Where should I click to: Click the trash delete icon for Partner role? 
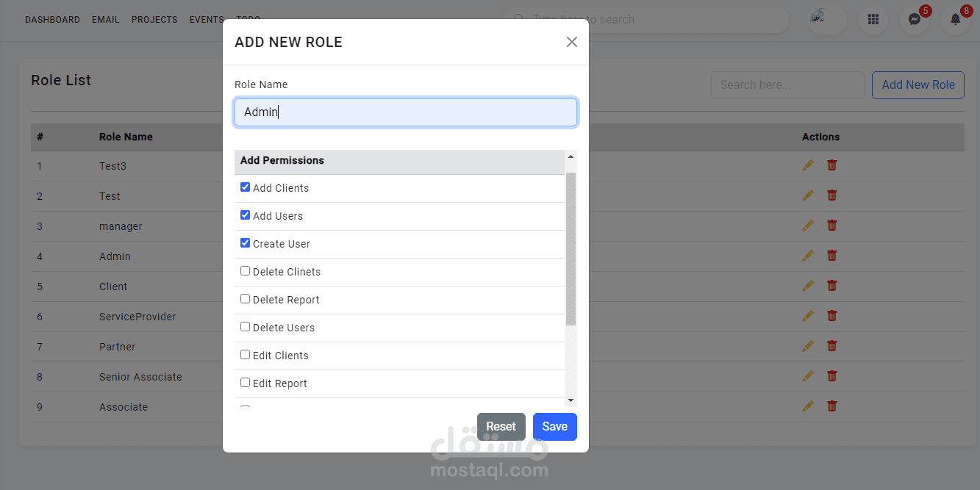point(832,346)
